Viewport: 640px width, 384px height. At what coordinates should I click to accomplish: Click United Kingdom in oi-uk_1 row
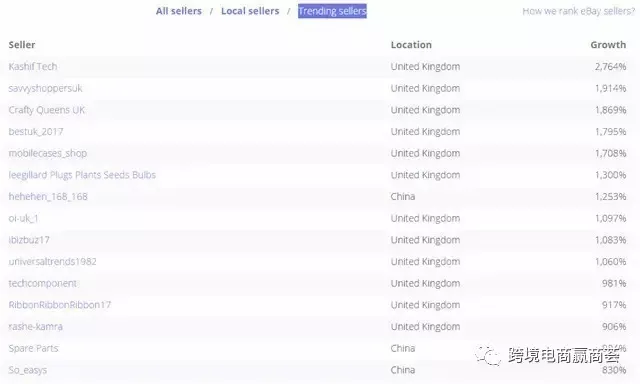pyautogui.click(x=425, y=218)
